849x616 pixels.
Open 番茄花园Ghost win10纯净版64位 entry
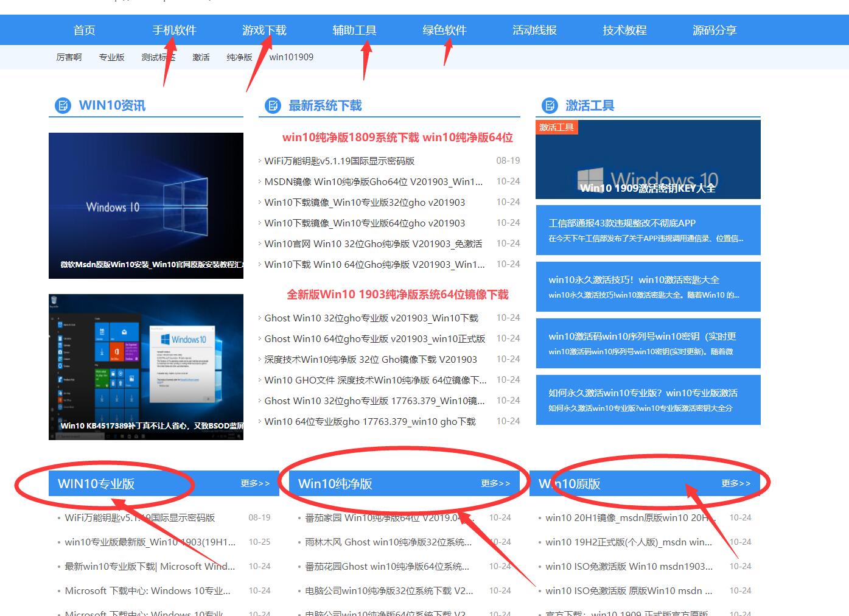(x=387, y=566)
